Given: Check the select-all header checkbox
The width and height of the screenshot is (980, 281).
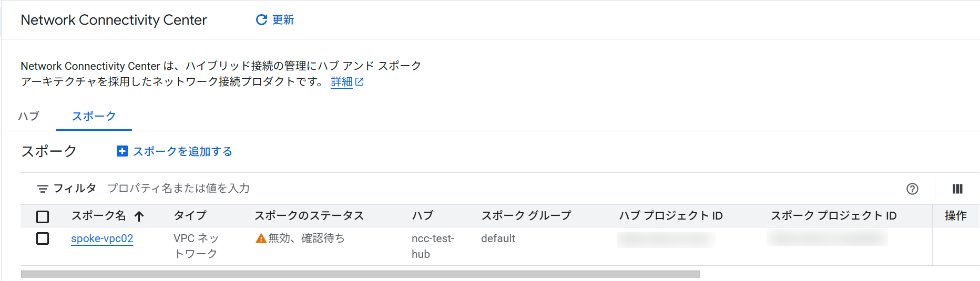Looking at the screenshot, I should pyautogui.click(x=43, y=216).
